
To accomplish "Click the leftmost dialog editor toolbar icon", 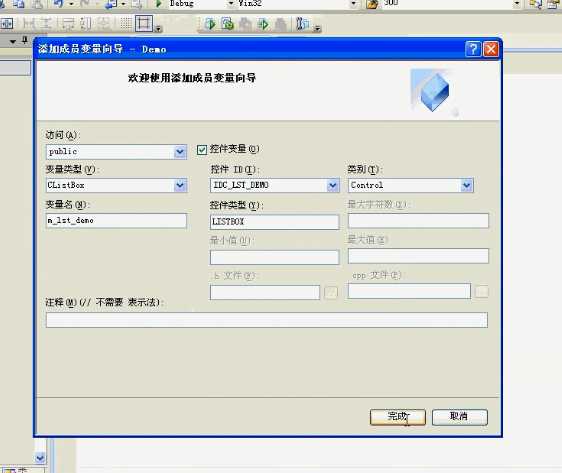I will pos(6,24).
